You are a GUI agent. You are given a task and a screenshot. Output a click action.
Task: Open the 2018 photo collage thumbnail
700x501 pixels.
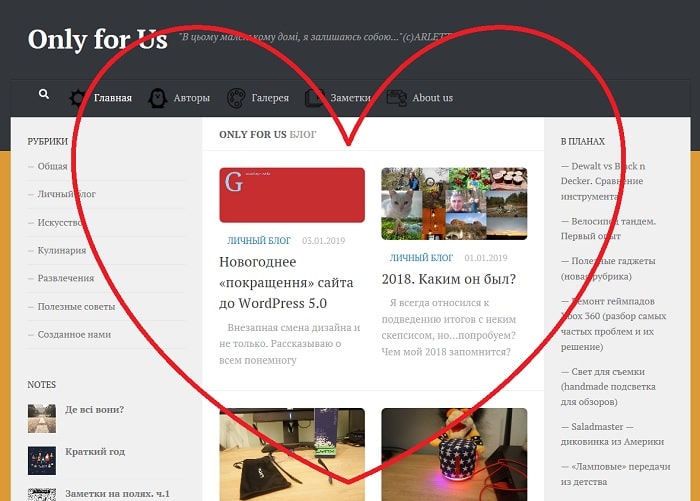point(454,204)
